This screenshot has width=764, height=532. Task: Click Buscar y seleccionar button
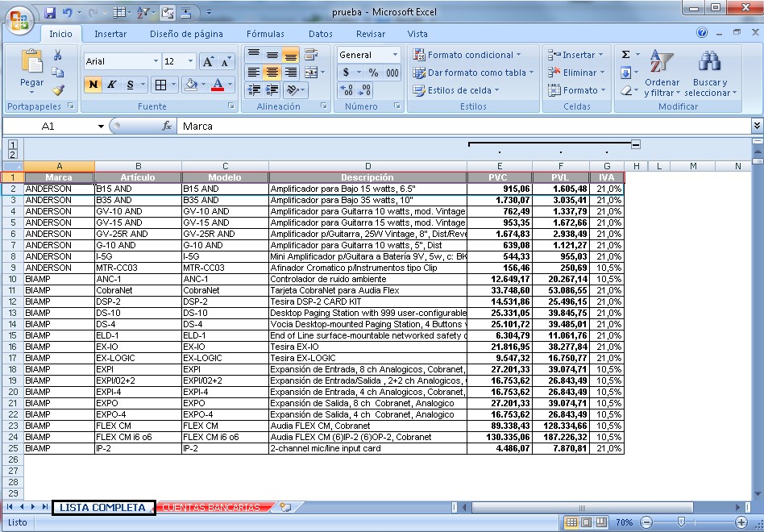coord(710,73)
